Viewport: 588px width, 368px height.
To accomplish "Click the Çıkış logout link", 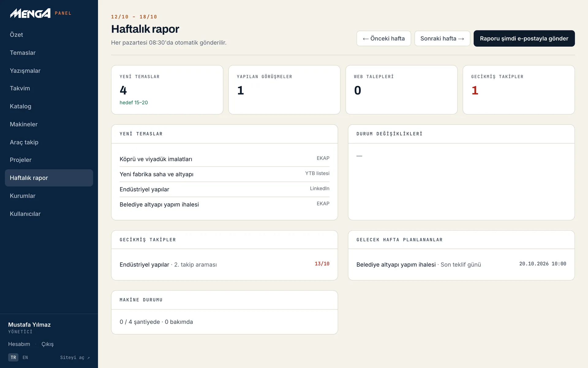I will click(47, 344).
